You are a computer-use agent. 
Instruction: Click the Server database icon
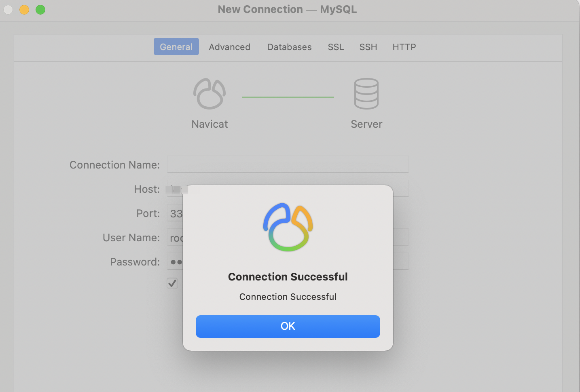pyautogui.click(x=366, y=94)
